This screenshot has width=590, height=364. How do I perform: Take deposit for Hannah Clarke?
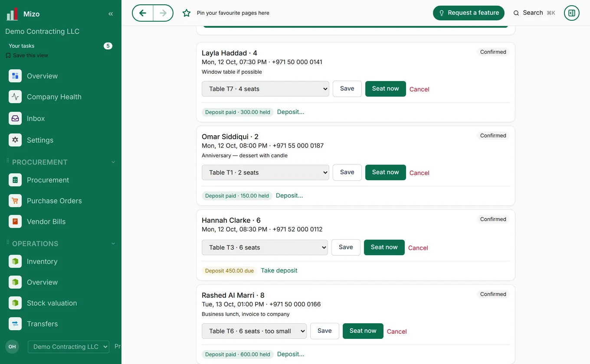279,270
